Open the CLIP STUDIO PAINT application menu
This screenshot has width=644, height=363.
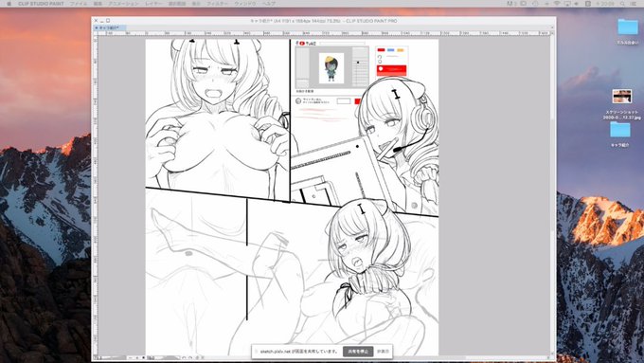pos(41,3)
